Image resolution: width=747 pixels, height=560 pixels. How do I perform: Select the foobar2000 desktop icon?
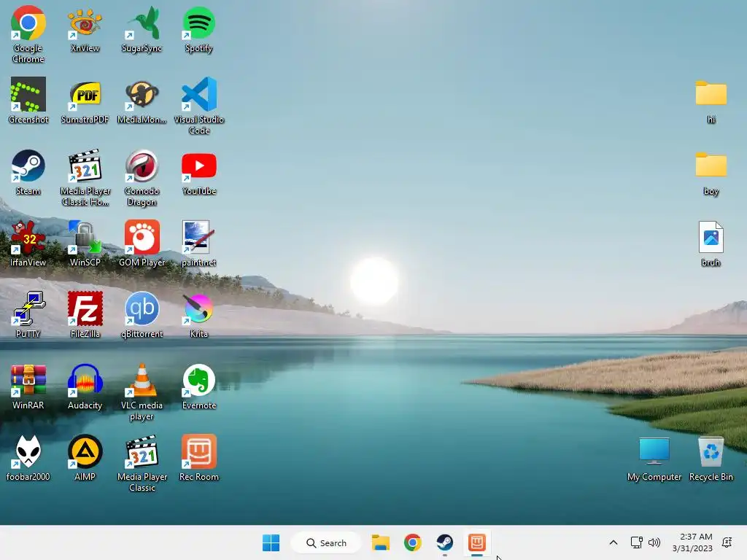[28, 458]
